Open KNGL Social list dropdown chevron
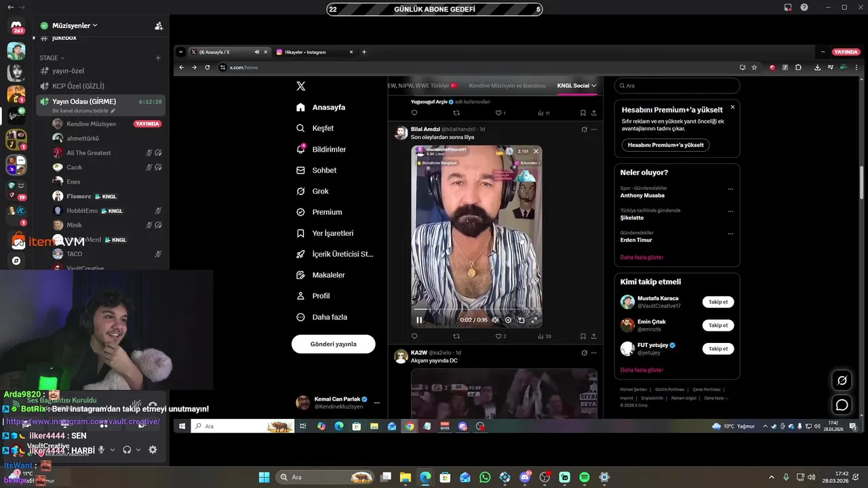 point(594,86)
